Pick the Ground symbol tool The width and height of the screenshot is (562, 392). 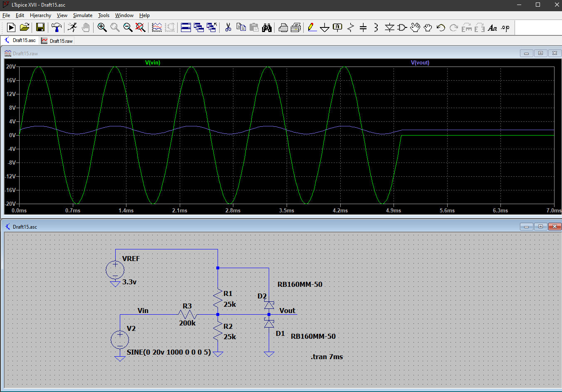click(x=325, y=27)
